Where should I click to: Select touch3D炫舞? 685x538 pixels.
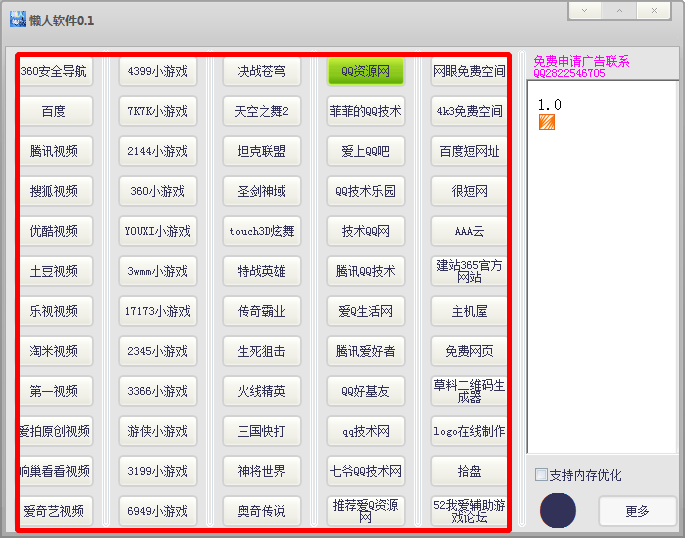click(262, 231)
